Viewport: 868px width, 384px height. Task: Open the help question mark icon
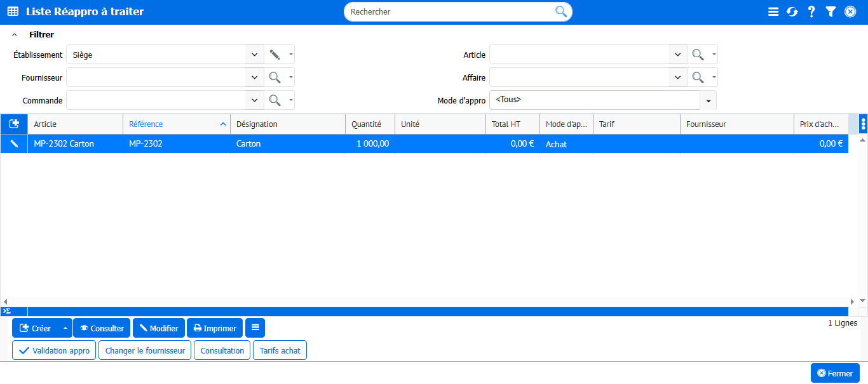(x=811, y=12)
